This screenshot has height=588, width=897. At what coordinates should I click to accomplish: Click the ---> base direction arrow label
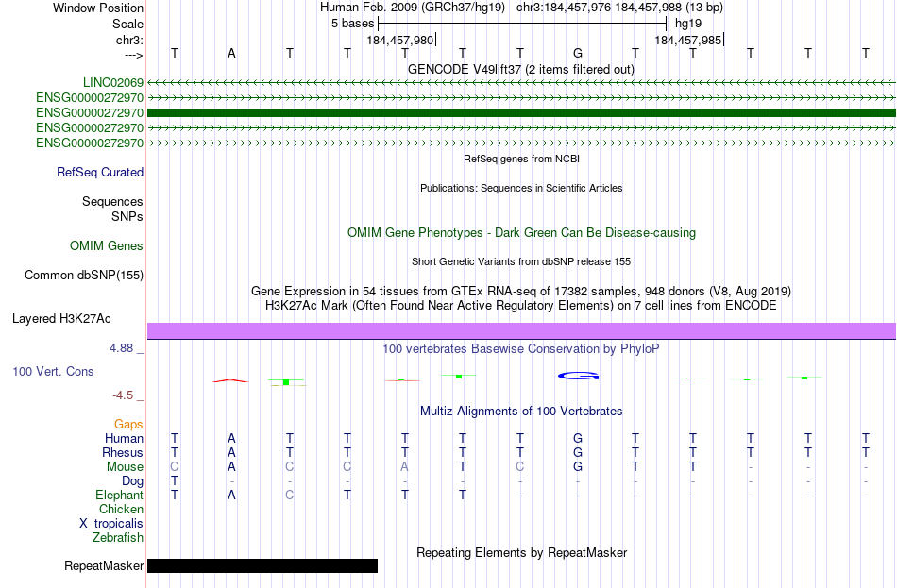134,55
